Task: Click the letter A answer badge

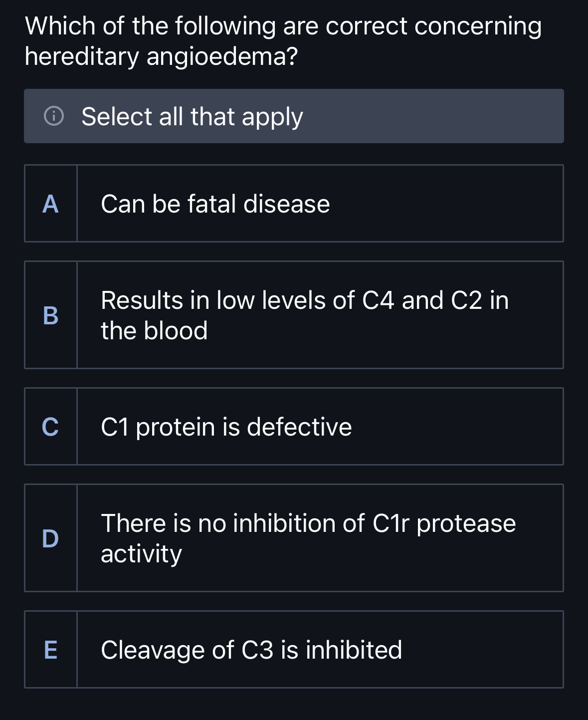Action: pyautogui.click(x=50, y=204)
